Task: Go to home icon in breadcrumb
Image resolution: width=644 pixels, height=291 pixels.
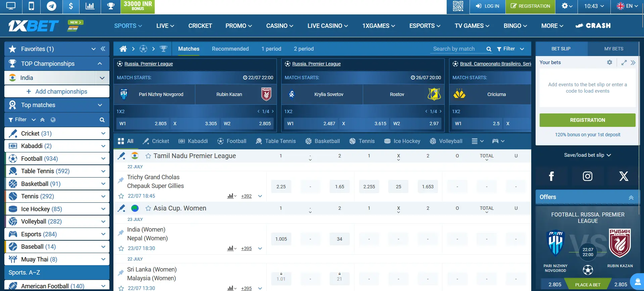Action: [123, 49]
